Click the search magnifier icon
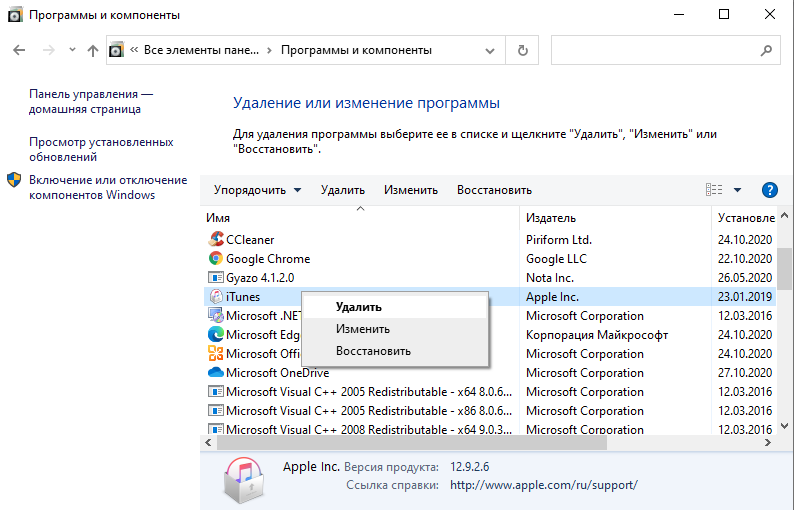794x510 pixels. pos(766,50)
